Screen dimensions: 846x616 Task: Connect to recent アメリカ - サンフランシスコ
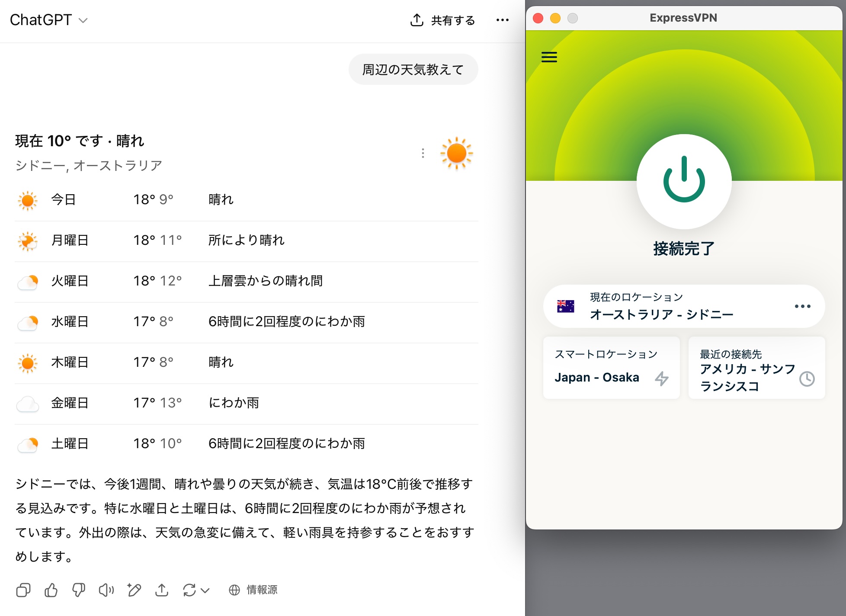pyautogui.click(x=757, y=368)
